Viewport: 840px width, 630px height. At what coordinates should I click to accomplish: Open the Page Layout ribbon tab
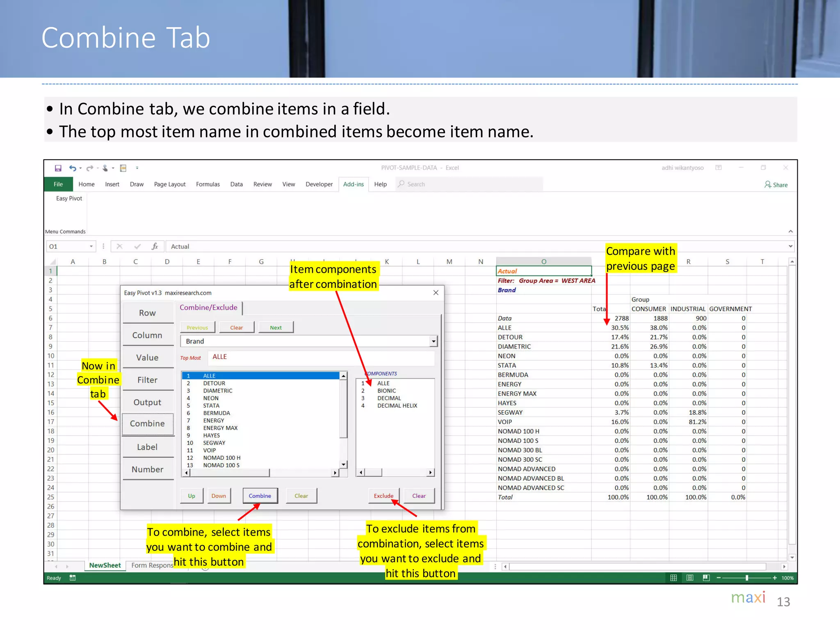(170, 184)
